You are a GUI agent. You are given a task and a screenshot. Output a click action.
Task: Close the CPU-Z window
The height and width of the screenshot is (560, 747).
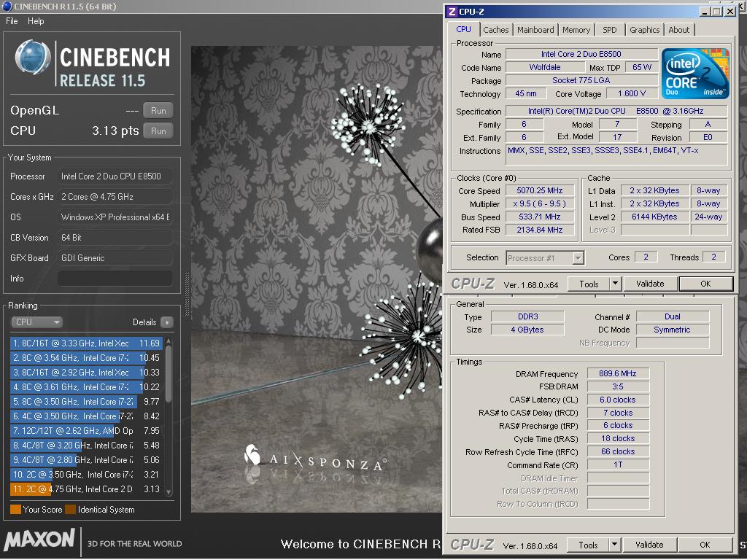(x=729, y=12)
